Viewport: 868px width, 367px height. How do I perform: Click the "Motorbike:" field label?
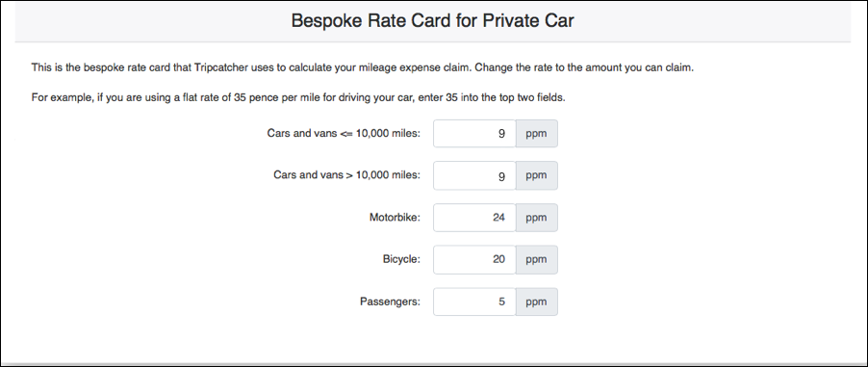(x=395, y=218)
